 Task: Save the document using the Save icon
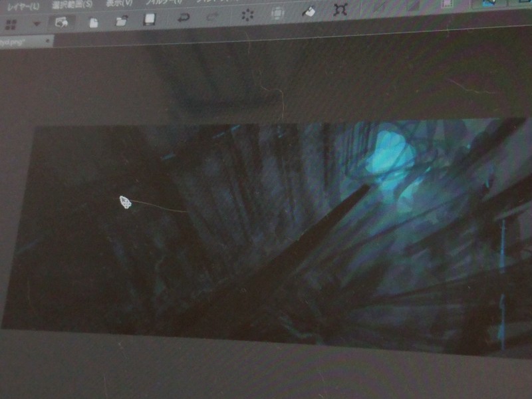[x=149, y=19]
